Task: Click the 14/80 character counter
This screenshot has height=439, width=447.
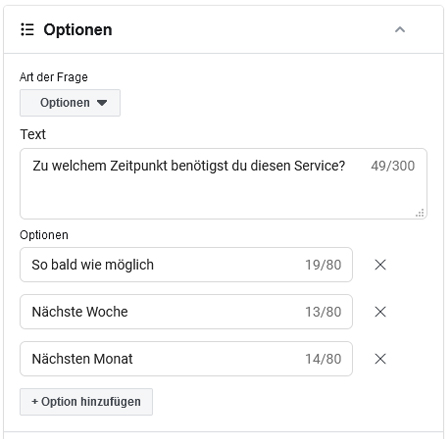Action: (x=323, y=359)
